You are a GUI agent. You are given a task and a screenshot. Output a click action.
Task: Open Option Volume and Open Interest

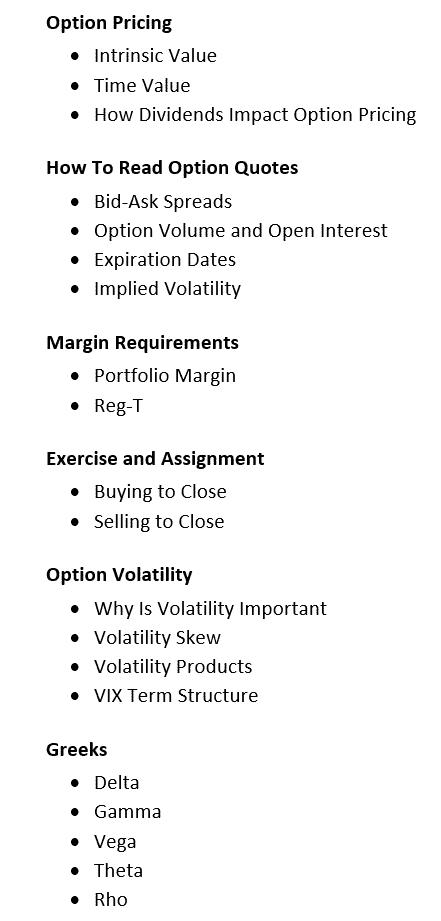click(241, 231)
